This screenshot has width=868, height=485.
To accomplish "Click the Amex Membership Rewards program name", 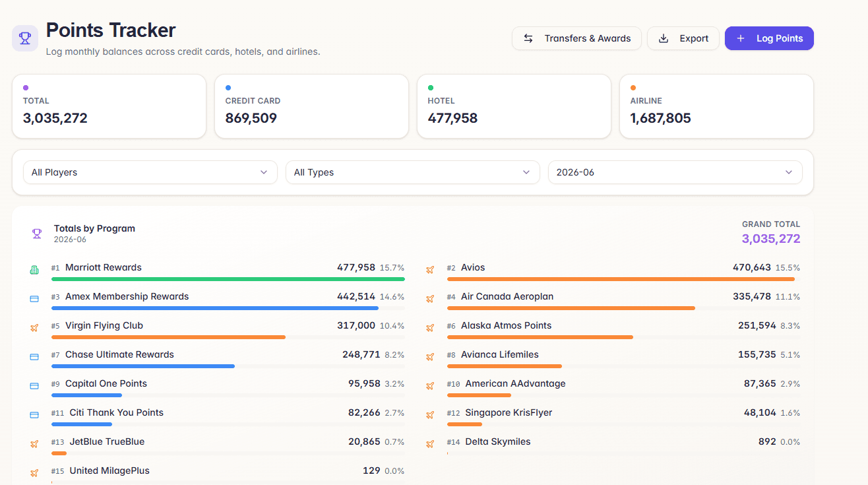I will coord(127,296).
